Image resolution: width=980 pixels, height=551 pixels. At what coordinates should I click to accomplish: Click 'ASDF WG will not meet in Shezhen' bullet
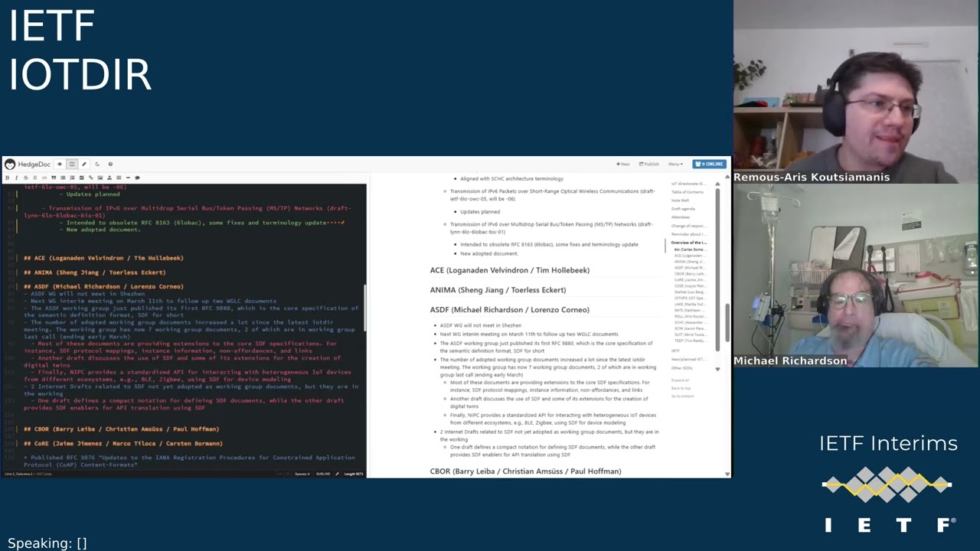pyautogui.click(x=480, y=325)
